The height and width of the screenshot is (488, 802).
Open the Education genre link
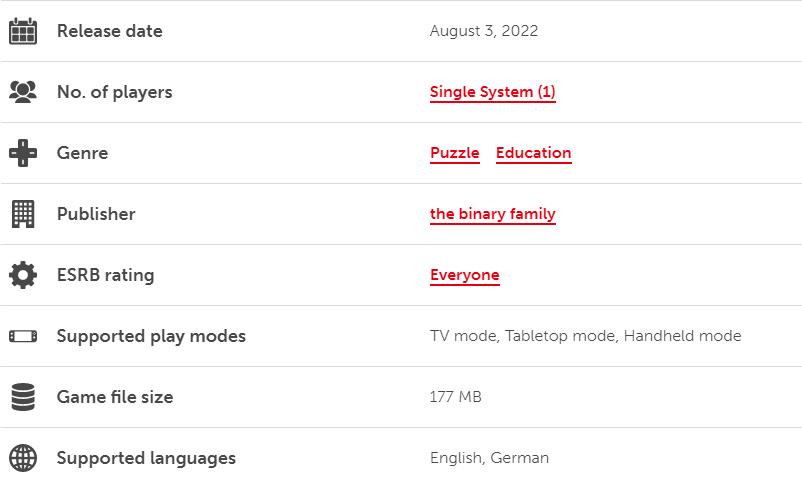(x=533, y=153)
